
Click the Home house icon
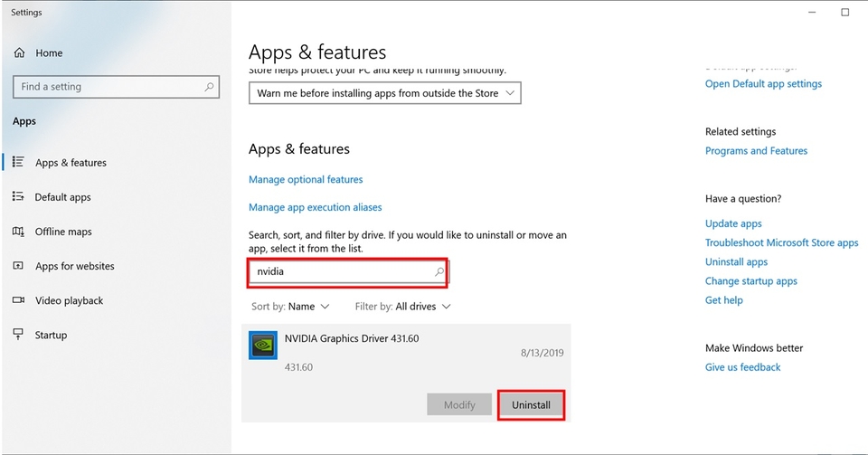tap(19, 52)
